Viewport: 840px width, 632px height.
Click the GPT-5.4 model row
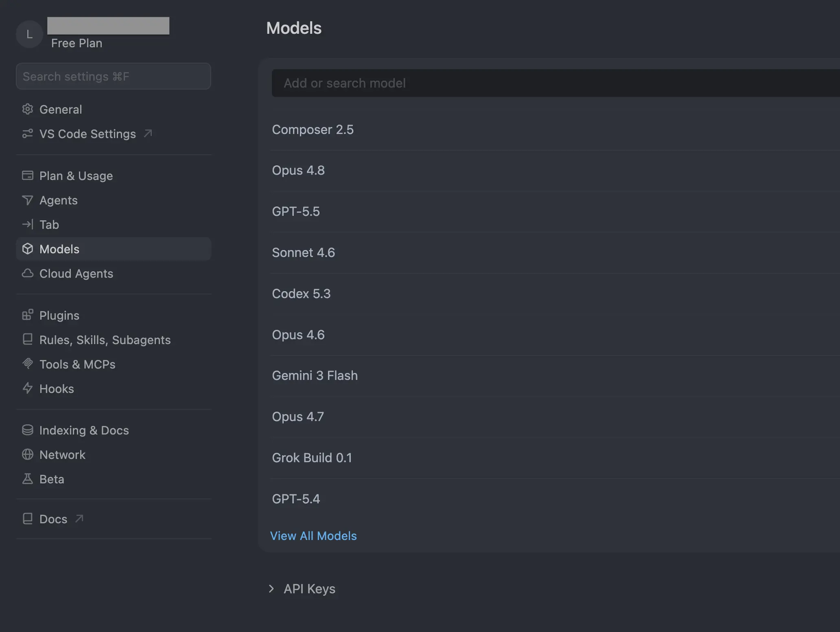(556, 499)
